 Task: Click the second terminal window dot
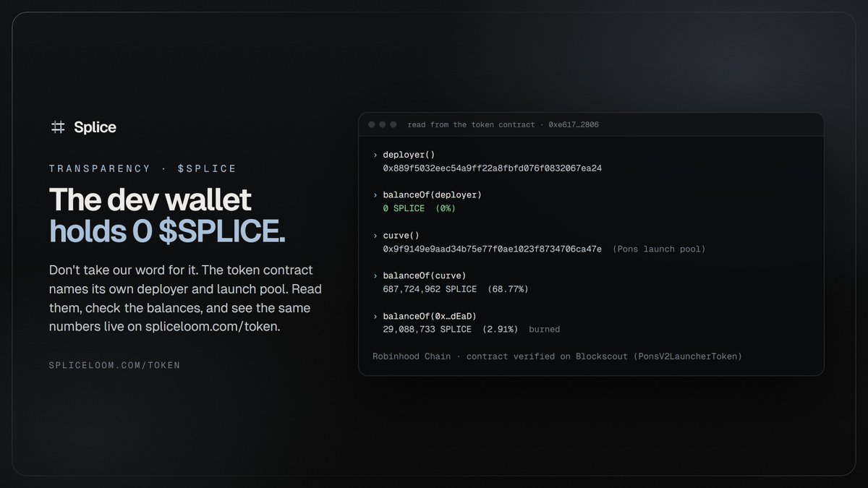[383, 124]
